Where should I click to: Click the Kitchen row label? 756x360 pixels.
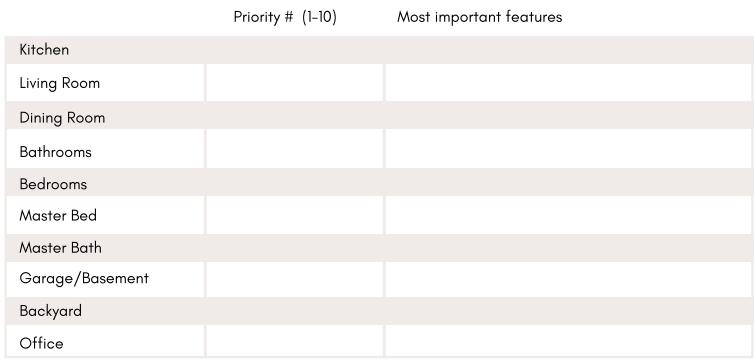pyautogui.click(x=44, y=50)
